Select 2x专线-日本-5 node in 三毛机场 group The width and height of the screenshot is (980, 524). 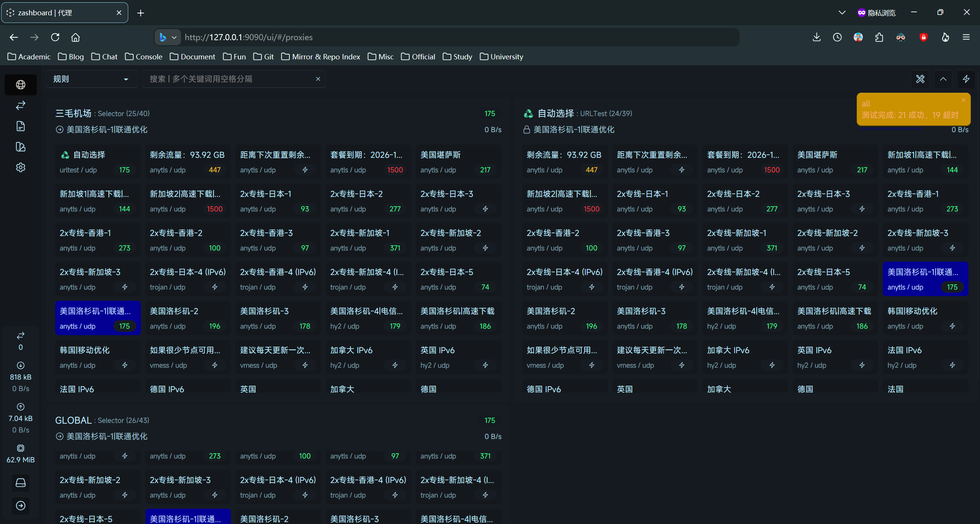pos(459,279)
